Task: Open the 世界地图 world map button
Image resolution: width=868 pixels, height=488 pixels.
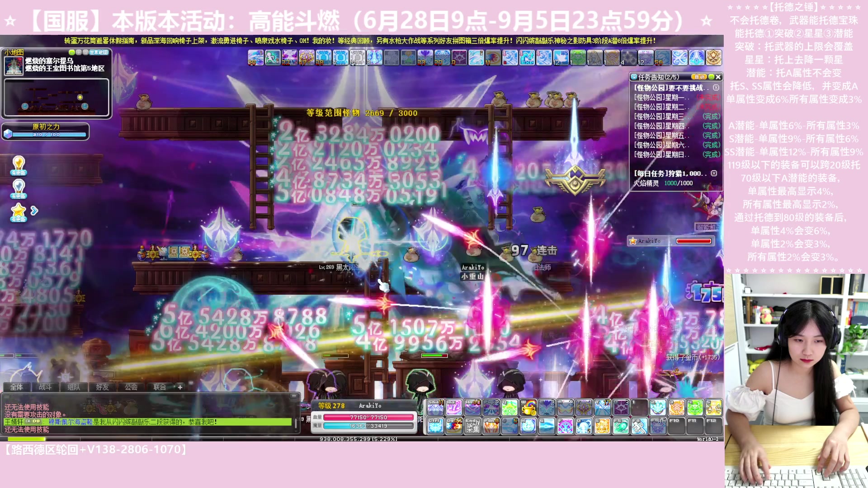Action: pos(99,52)
